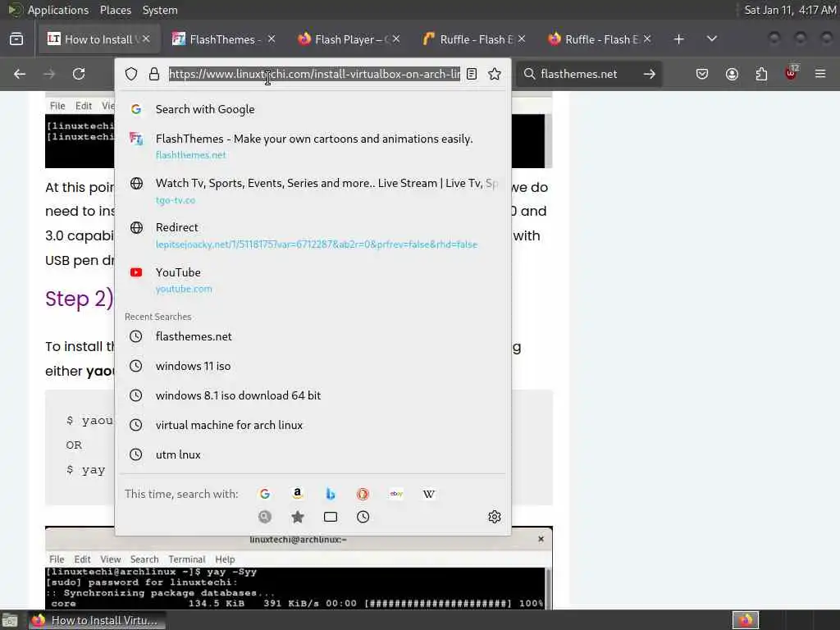Image resolution: width=840 pixels, height=630 pixels.
Task: Close the FlashThemes tab
Action: coord(272,39)
